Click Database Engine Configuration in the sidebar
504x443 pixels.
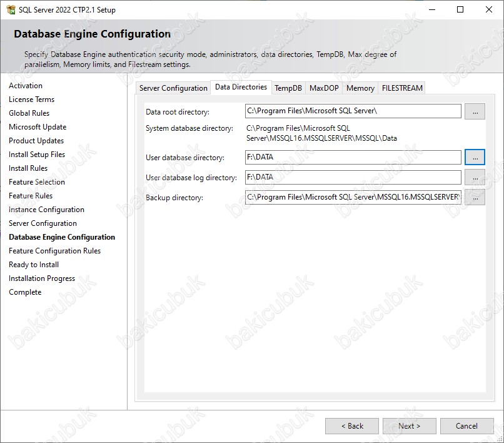click(x=62, y=237)
